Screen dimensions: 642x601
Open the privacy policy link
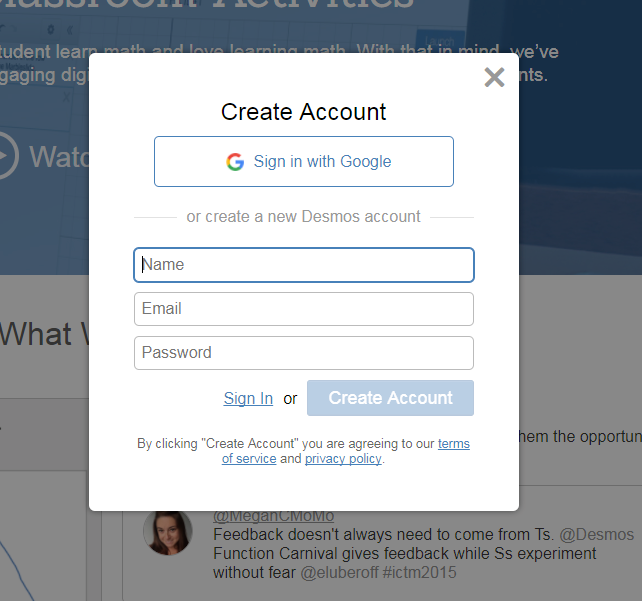(343, 459)
